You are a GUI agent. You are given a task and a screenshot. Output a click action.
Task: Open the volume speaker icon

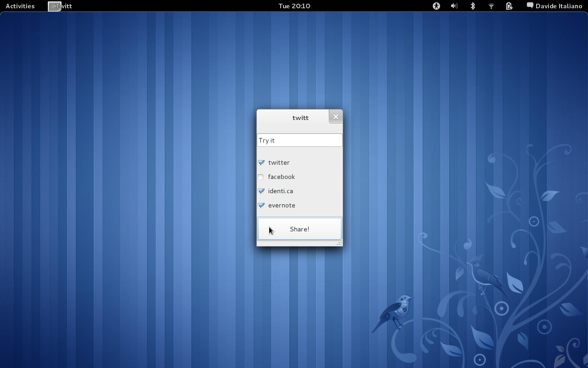[x=454, y=6]
